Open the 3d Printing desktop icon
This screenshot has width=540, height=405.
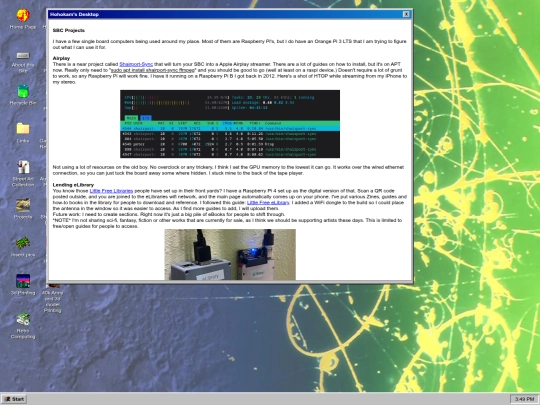click(23, 285)
